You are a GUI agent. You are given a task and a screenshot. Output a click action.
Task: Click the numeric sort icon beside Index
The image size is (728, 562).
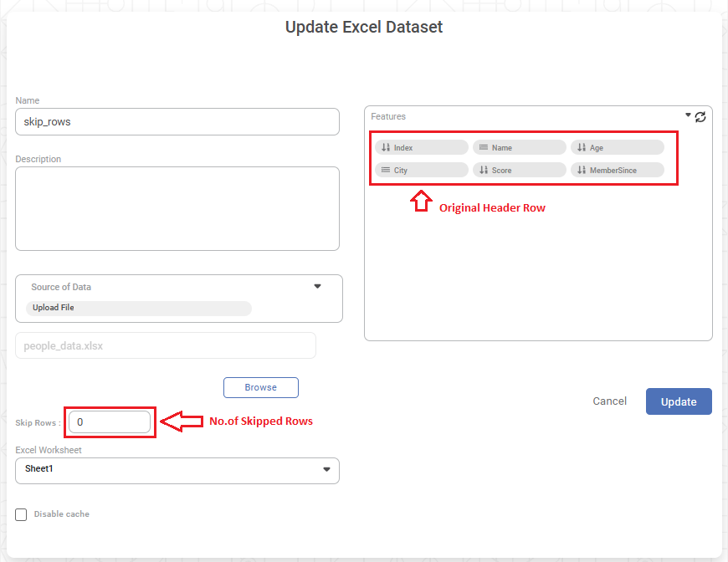[x=386, y=147]
